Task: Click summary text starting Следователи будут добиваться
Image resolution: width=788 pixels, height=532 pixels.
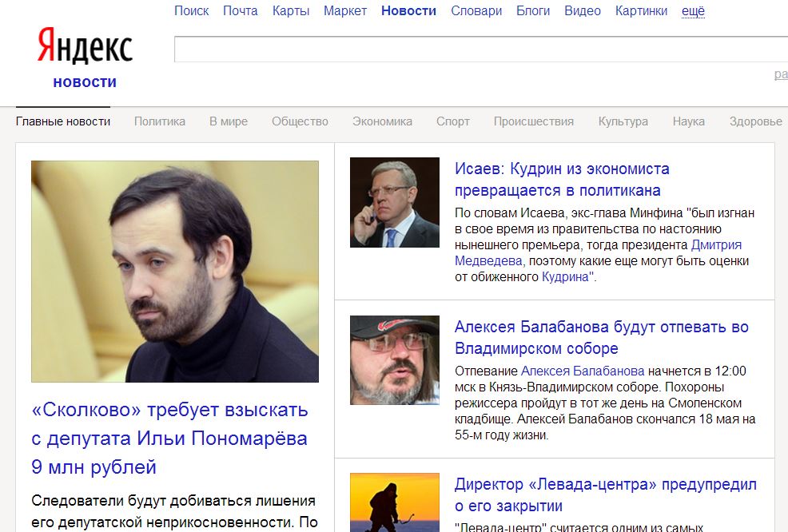Action: 174,511
